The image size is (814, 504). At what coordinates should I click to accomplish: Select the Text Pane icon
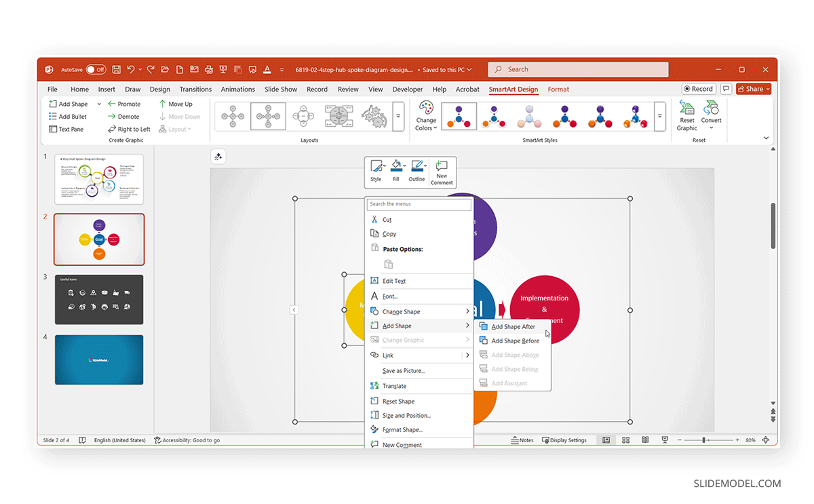pos(52,129)
